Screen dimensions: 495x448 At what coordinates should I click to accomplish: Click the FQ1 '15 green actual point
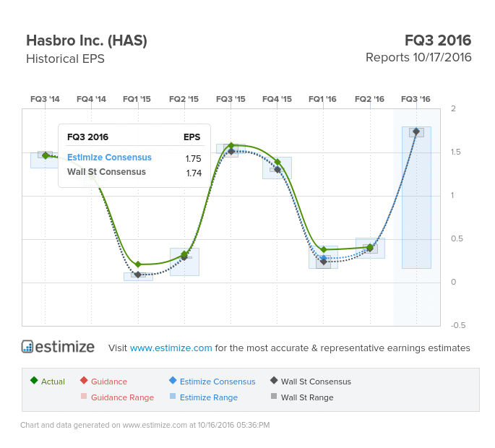click(138, 264)
